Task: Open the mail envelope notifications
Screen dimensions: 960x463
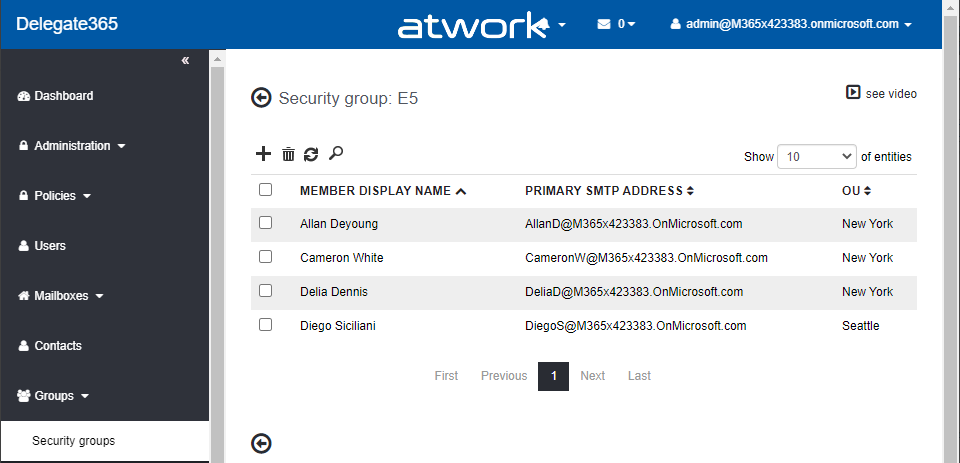Action: click(616, 24)
